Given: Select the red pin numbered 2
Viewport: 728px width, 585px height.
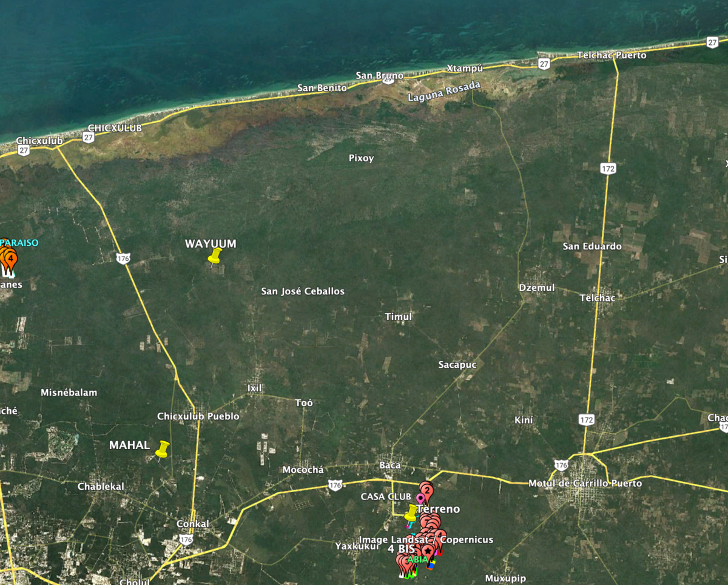Looking at the screenshot, I should coord(426,490).
